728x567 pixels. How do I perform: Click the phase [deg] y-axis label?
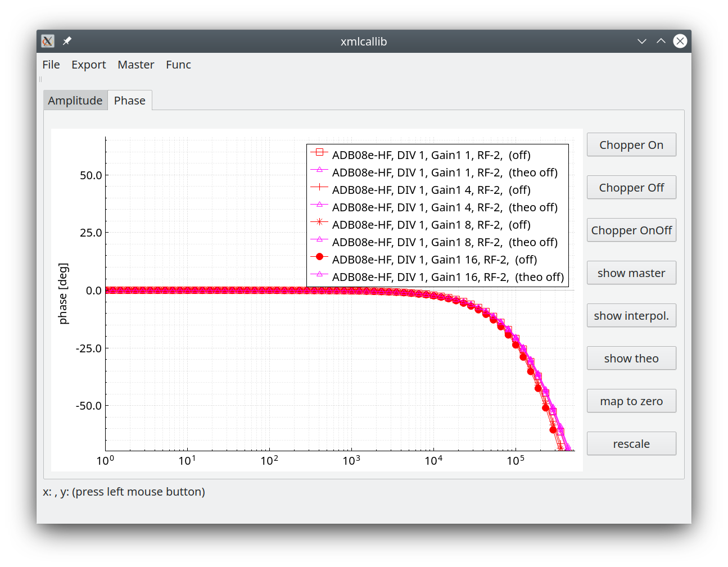[x=63, y=293]
